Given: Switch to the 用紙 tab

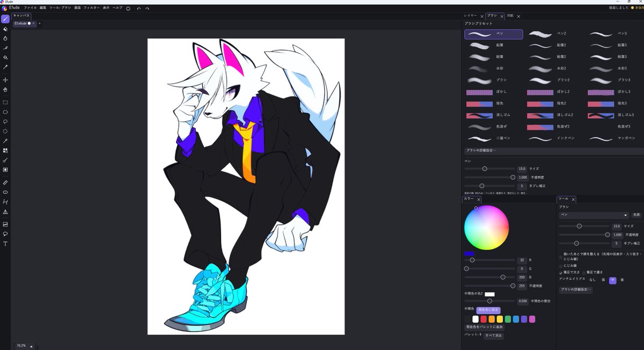Looking at the screenshot, I should click(510, 17).
